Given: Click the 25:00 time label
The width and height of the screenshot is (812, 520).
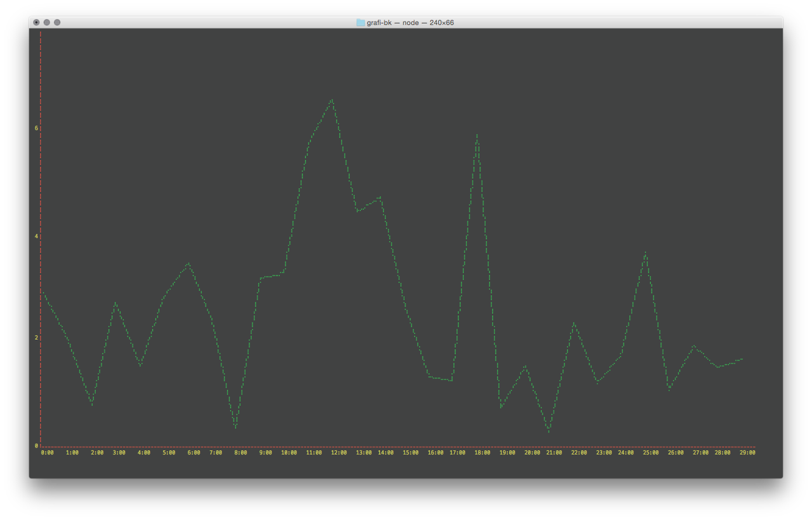Looking at the screenshot, I should tap(651, 453).
